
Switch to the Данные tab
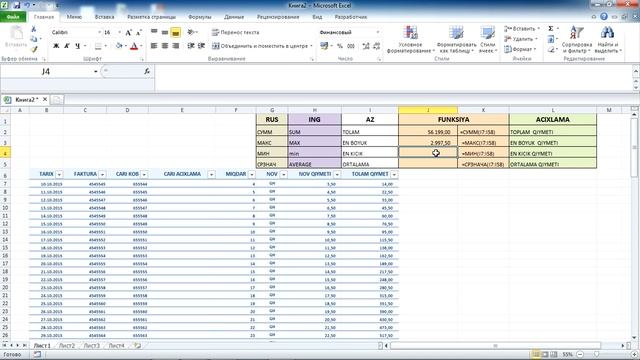[x=234, y=17]
